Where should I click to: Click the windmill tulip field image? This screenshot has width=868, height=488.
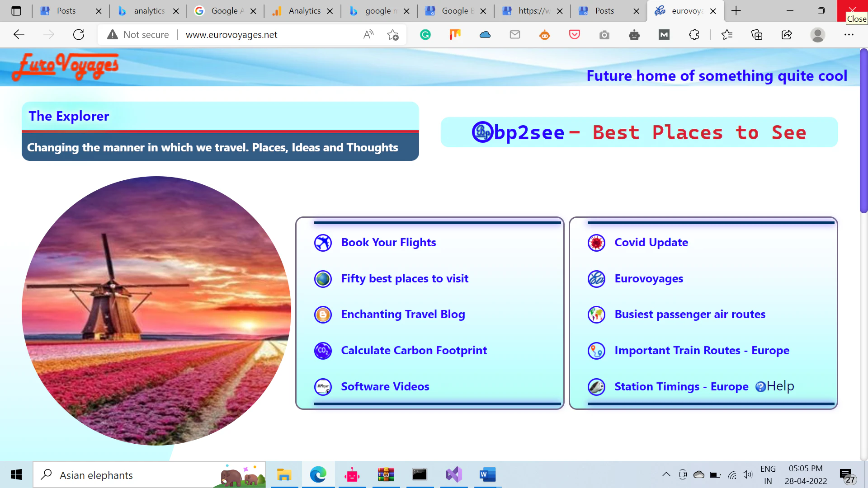click(x=156, y=311)
